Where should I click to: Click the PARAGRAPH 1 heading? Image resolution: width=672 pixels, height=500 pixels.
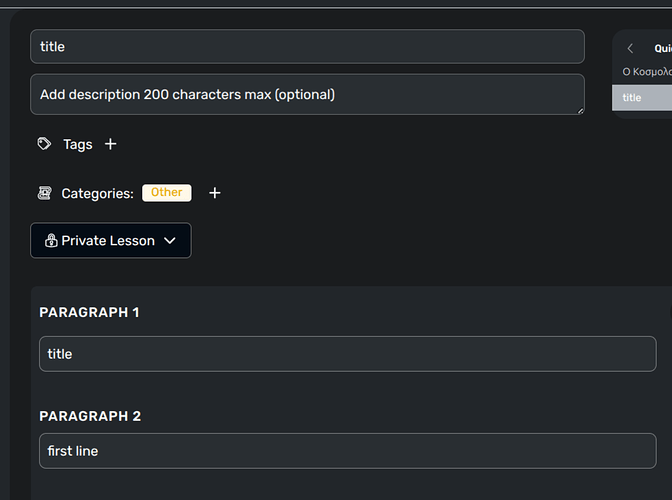[89, 312]
